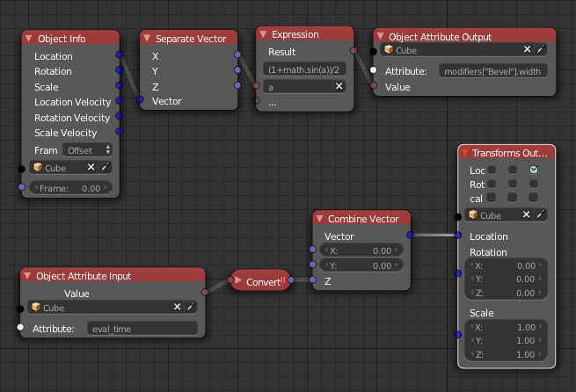Toggle Scale Y checkbox in Transforms Output

[x=513, y=198]
